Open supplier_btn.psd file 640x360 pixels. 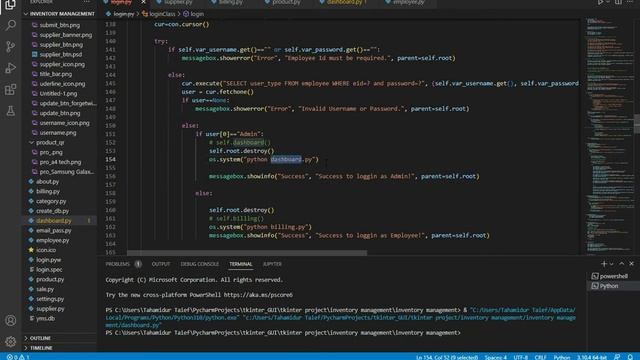60,54
